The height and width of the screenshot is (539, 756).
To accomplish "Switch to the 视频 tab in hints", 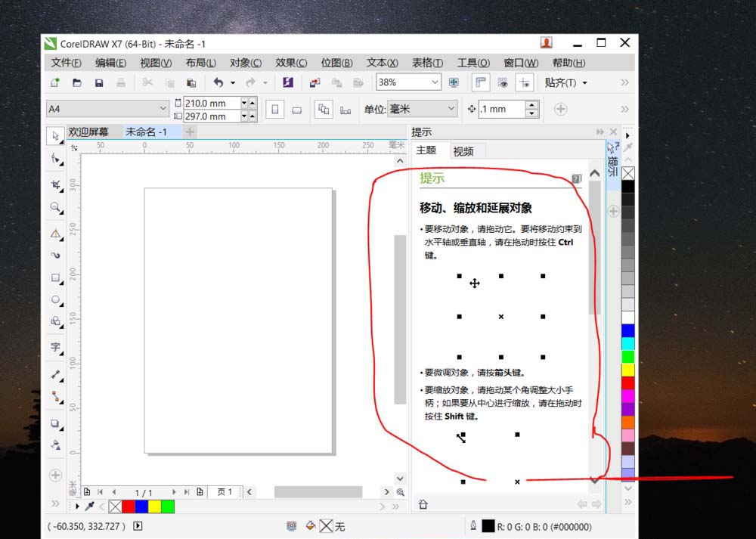I will click(x=463, y=151).
